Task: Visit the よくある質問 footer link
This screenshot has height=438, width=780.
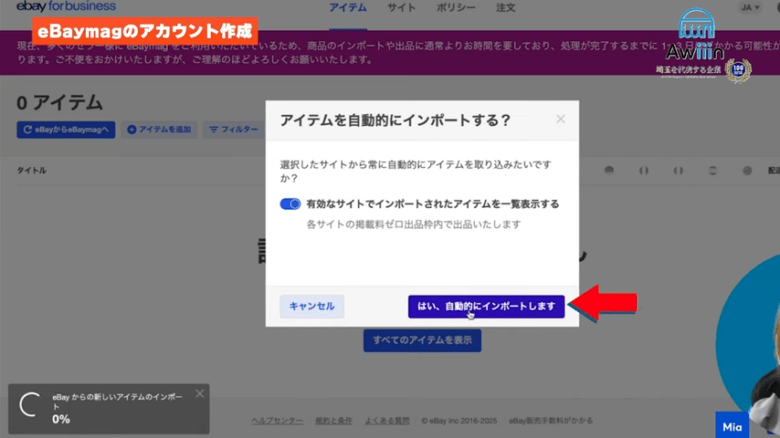Action: click(385, 420)
